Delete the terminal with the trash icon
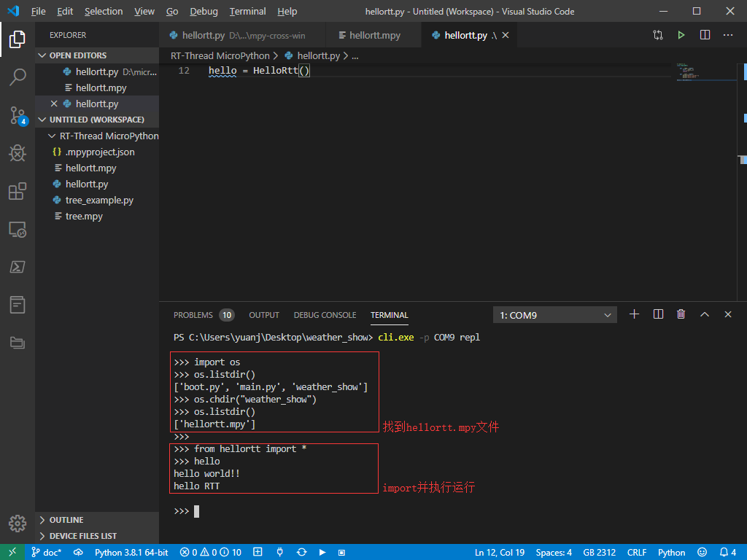Screen dimensions: 747x560 coord(681,314)
